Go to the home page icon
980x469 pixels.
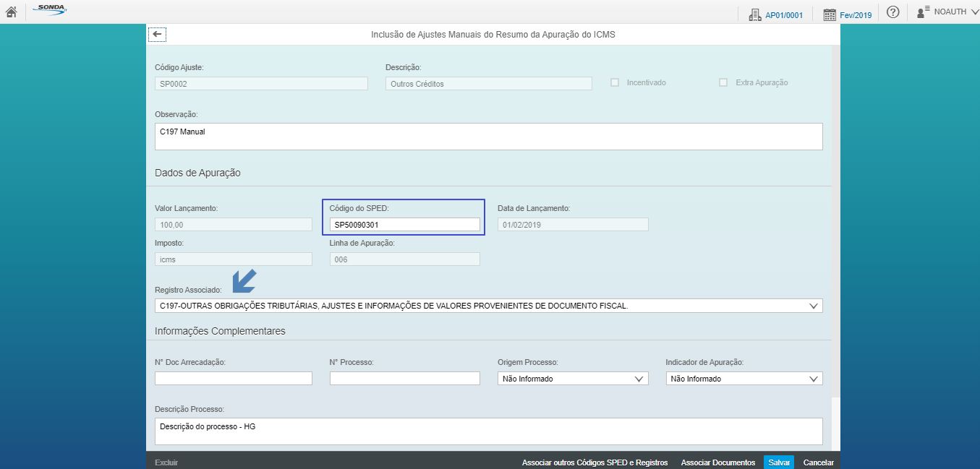[x=11, y=12]
